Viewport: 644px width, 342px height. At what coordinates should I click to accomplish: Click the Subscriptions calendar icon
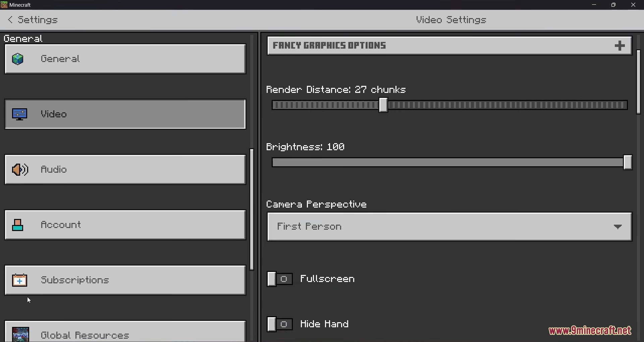point(19,280)
